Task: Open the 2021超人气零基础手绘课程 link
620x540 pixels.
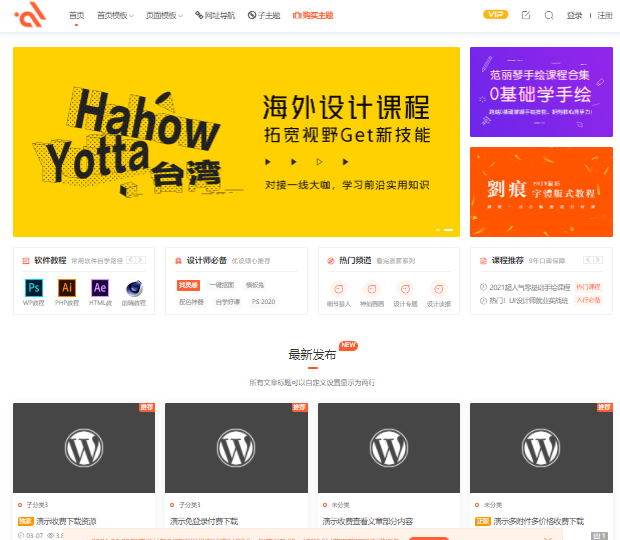Action: click(x=530, y=287)
